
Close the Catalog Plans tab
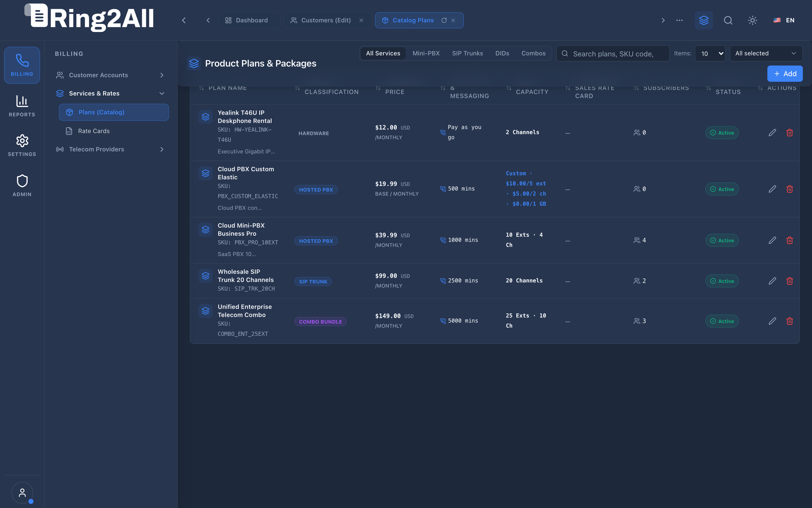point(453,20)
